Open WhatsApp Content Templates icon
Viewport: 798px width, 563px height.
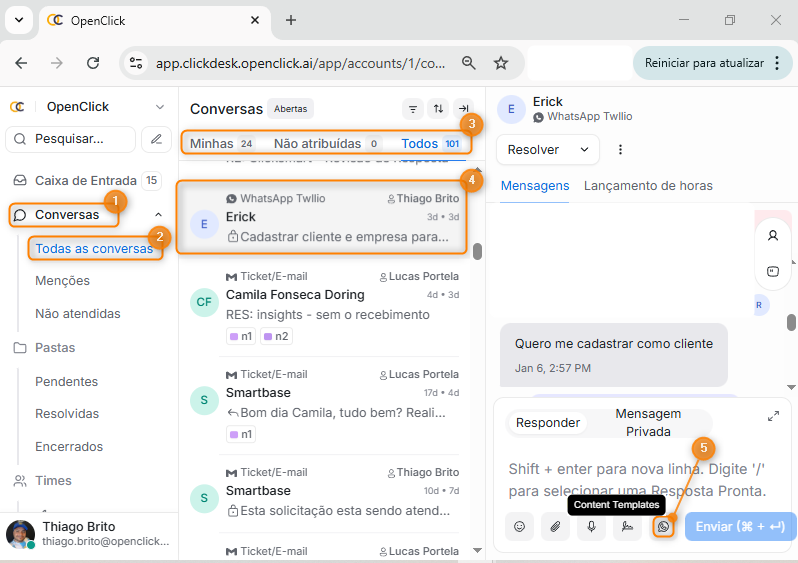[x=663, y=526]
